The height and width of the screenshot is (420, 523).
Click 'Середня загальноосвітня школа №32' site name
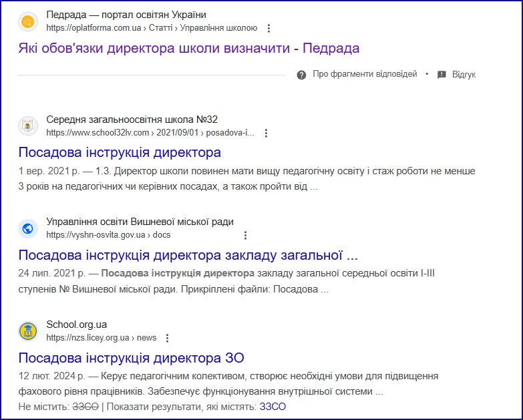tap(132, 120)
